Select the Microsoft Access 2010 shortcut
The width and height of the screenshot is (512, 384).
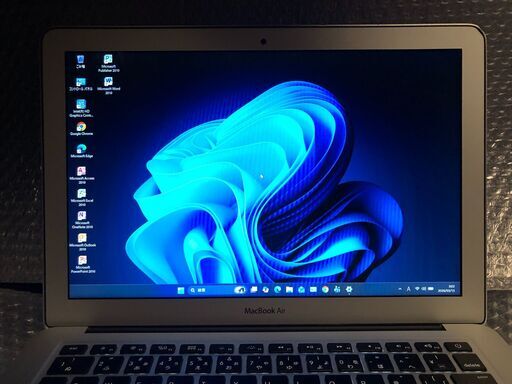click(x=82, y=175)
